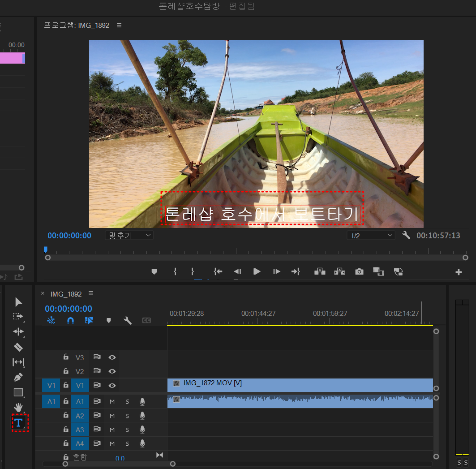Screen dimensions: 476x469
Task: Open the zoom level fit dropdown
Action: pos(129,236)
